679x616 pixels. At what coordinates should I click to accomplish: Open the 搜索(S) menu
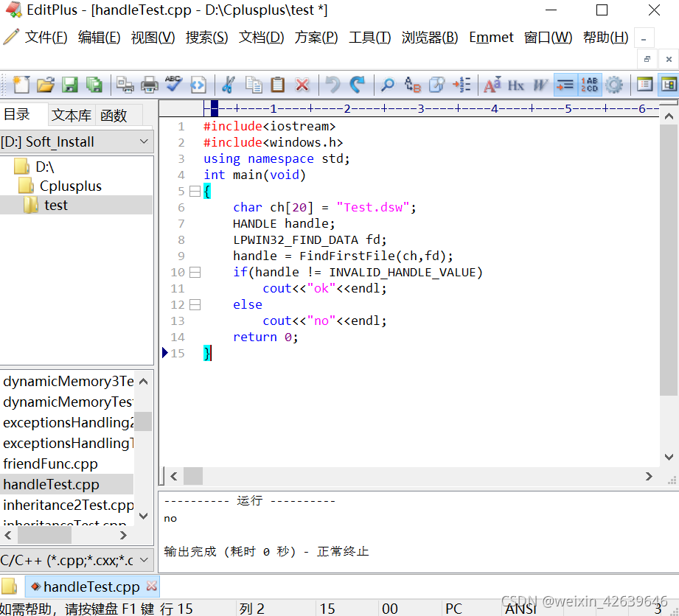pos(206,38)
